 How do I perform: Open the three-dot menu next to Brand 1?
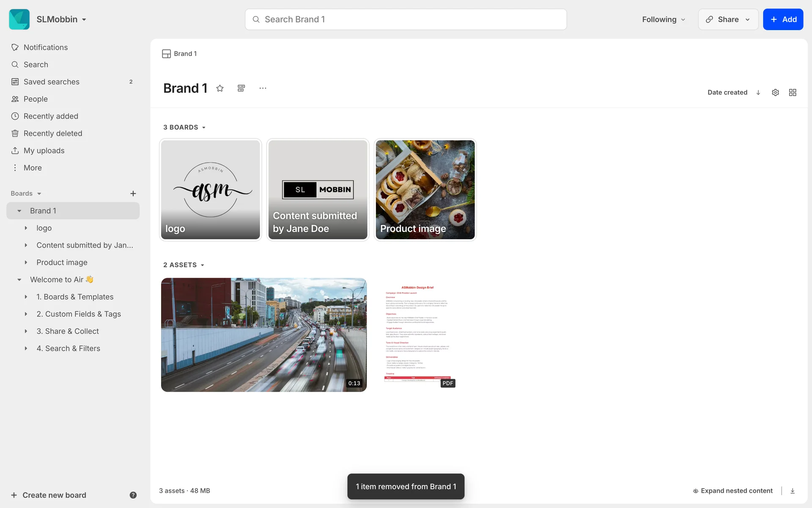coord(263,88)
